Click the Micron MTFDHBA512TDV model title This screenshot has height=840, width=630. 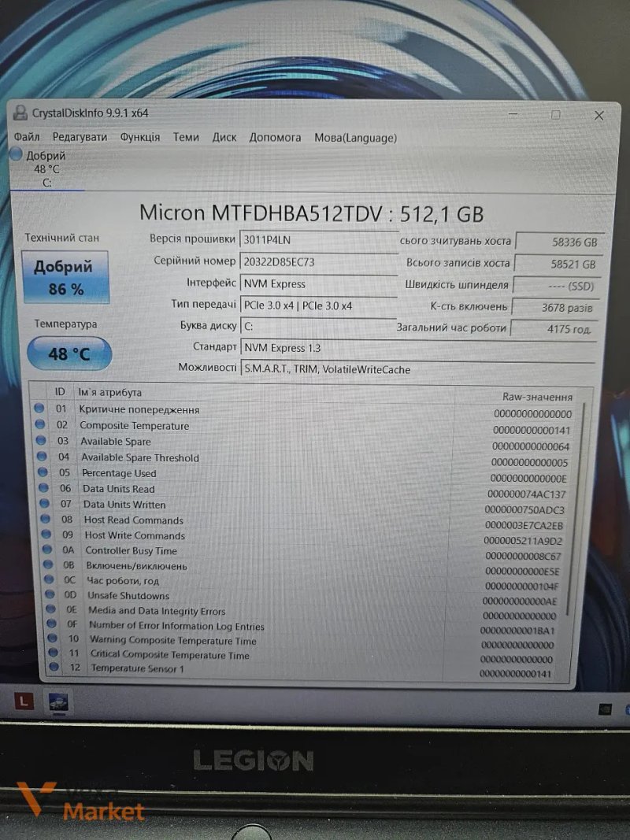coord(311,213)
